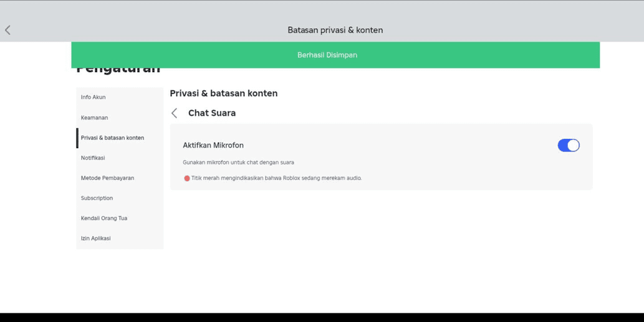Click the Chat Suara heading
This screenshot has height=322, width=644.
click(212, 113)
